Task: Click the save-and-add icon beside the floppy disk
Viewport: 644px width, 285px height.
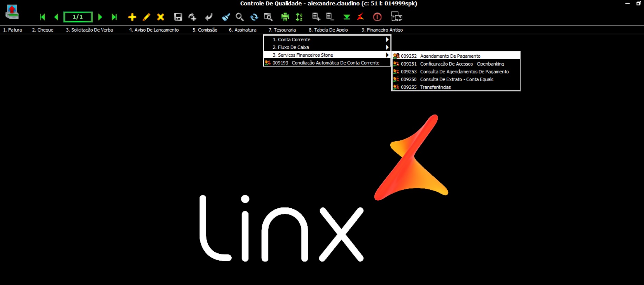Action: (192, 17)
